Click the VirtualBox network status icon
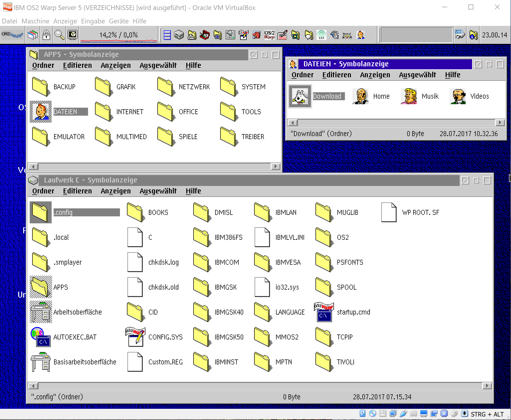 pos(393,414)
